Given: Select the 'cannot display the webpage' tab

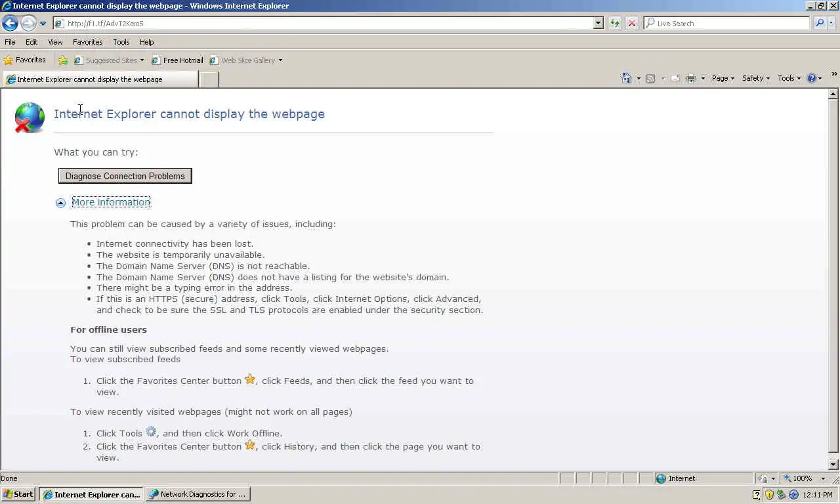Looking at the screenshot, I should 100,79.
